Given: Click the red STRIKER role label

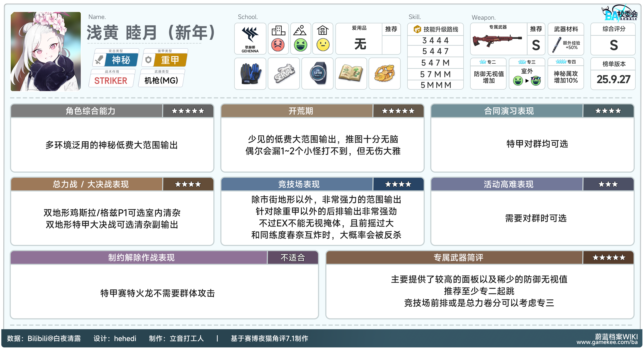Looking at the screenshot, I should [111, 81].
